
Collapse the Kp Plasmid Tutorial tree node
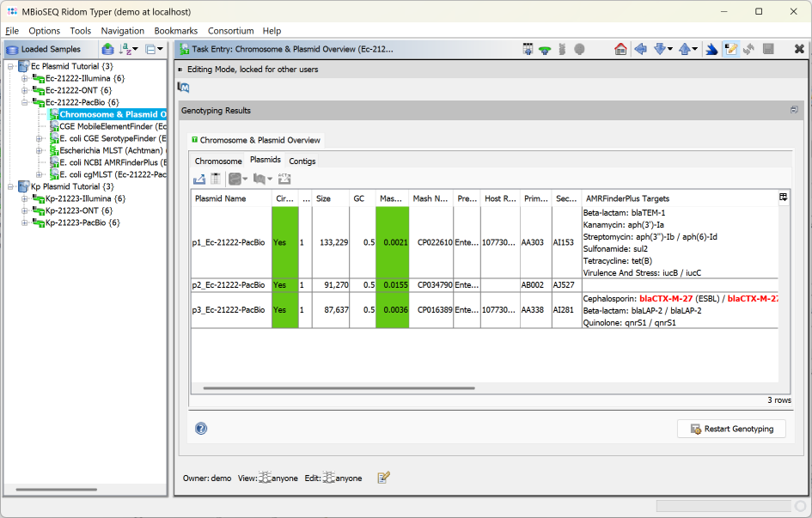pyautogui.click(x=10, y=186)
